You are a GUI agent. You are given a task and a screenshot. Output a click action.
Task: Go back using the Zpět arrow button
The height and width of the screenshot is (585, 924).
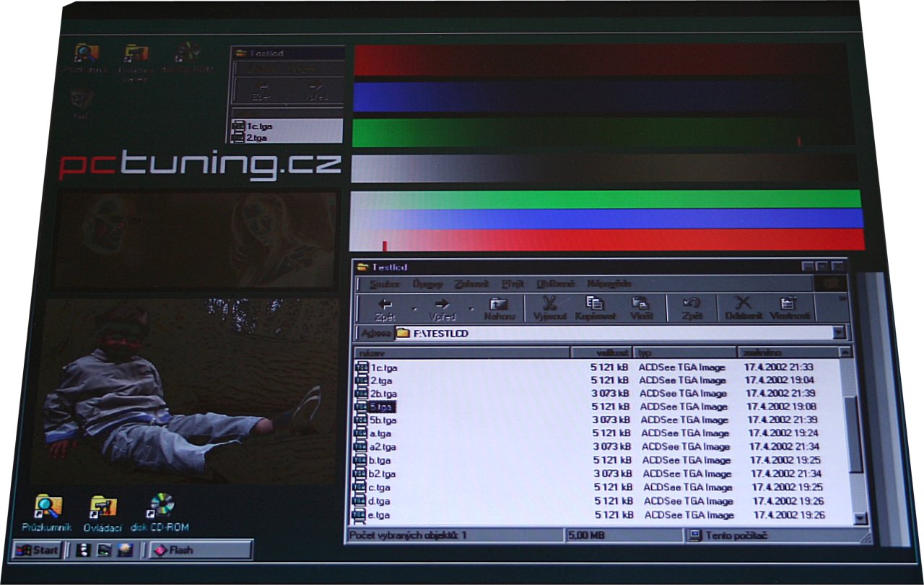click(x=385, y=309)
